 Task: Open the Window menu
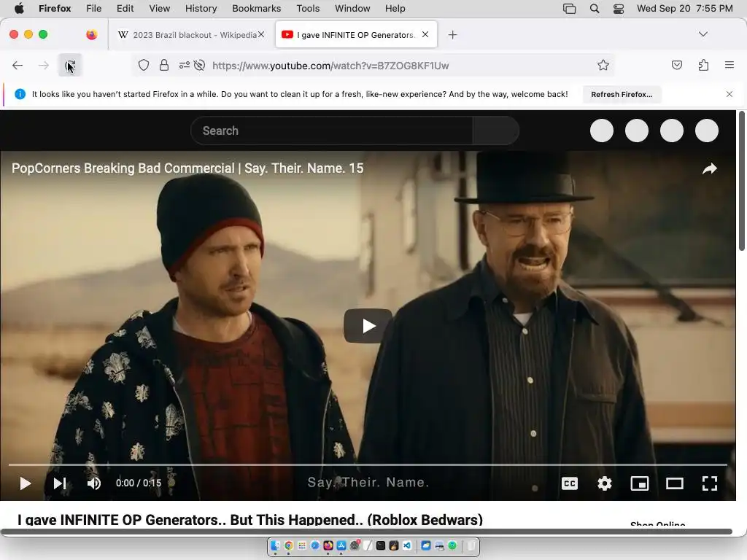[352, 9]
